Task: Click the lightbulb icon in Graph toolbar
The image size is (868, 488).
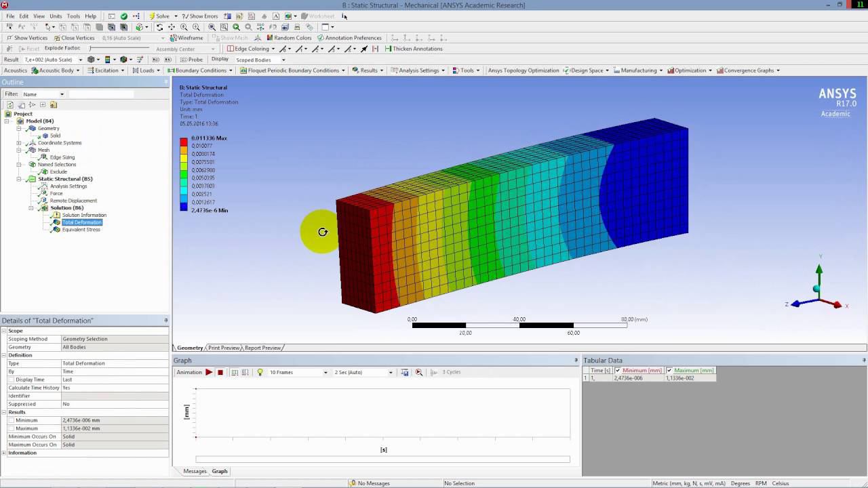Action: click(260, 372)
